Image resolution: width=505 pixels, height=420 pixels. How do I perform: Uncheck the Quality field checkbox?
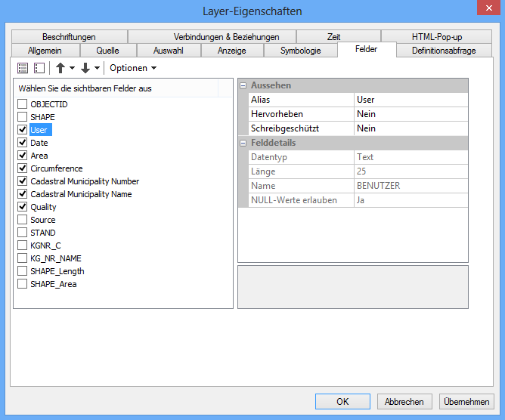click(x=23, y=207)
